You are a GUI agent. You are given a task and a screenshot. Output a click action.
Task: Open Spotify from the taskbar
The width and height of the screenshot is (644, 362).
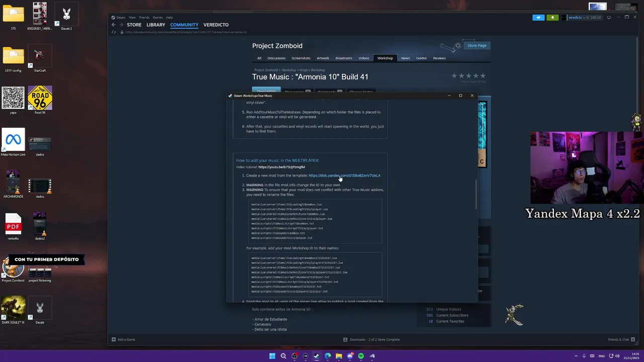click(x=361, y=356)
